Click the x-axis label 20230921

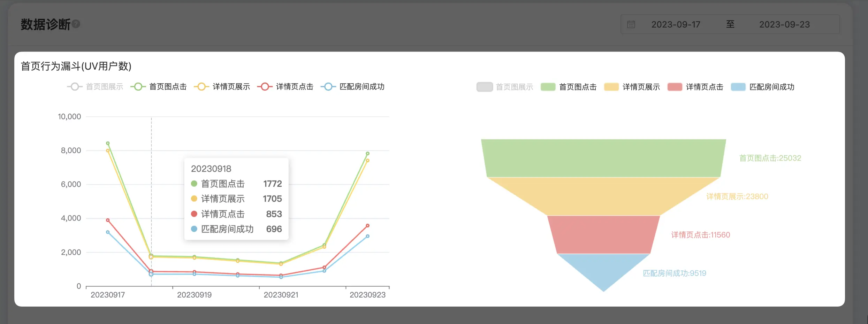click(281, 295)
